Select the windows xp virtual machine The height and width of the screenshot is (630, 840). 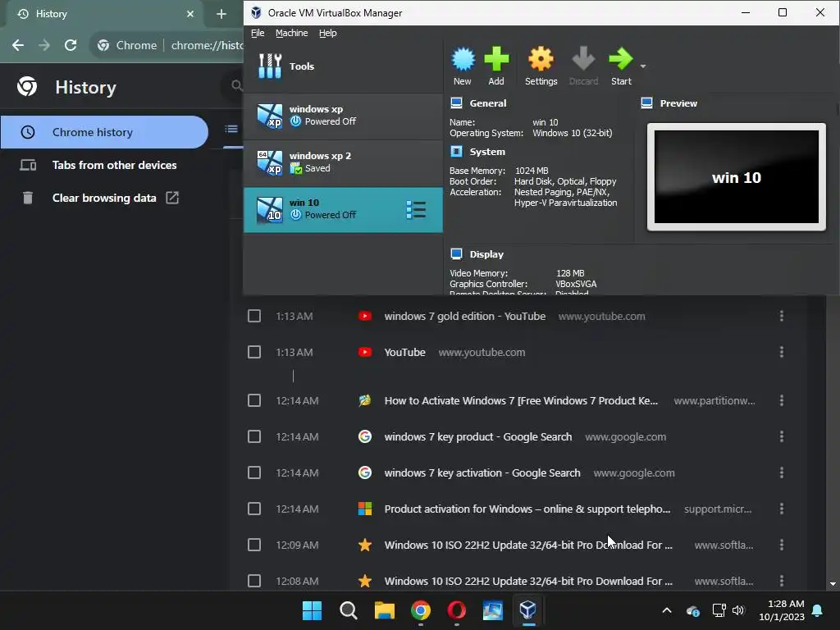pos(343,116)
